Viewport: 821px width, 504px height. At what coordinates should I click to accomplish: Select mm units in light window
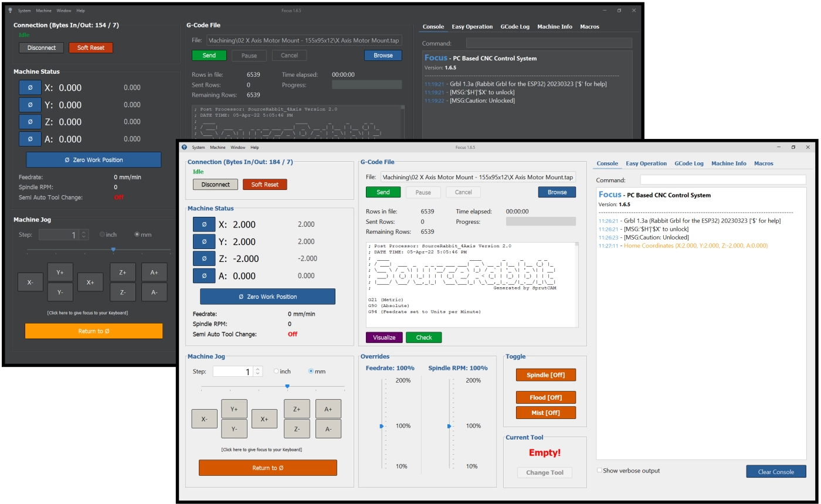click(311, 372)
